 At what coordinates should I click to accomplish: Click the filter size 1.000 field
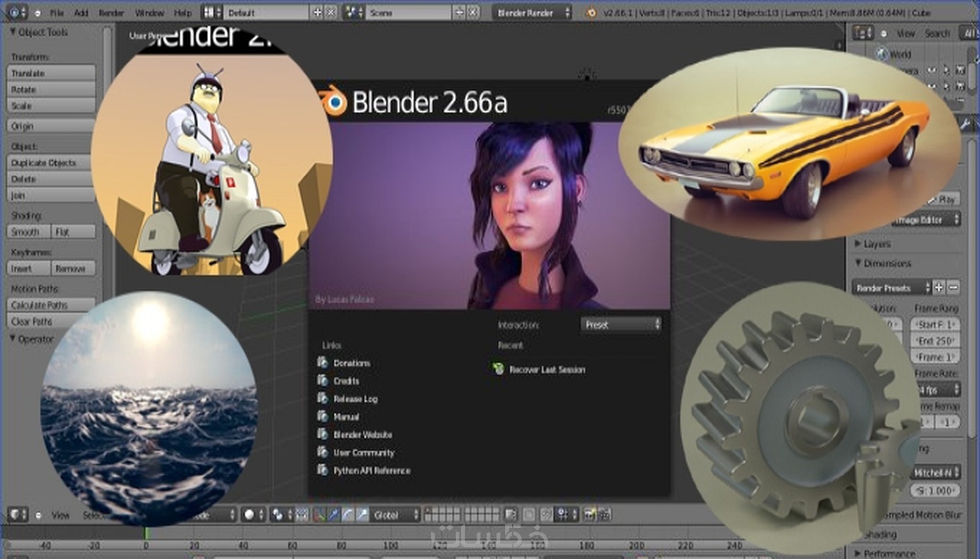click(936, 490)
